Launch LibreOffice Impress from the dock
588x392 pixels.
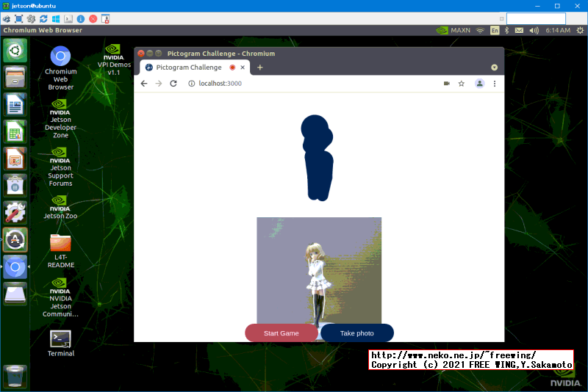point(15,159)
